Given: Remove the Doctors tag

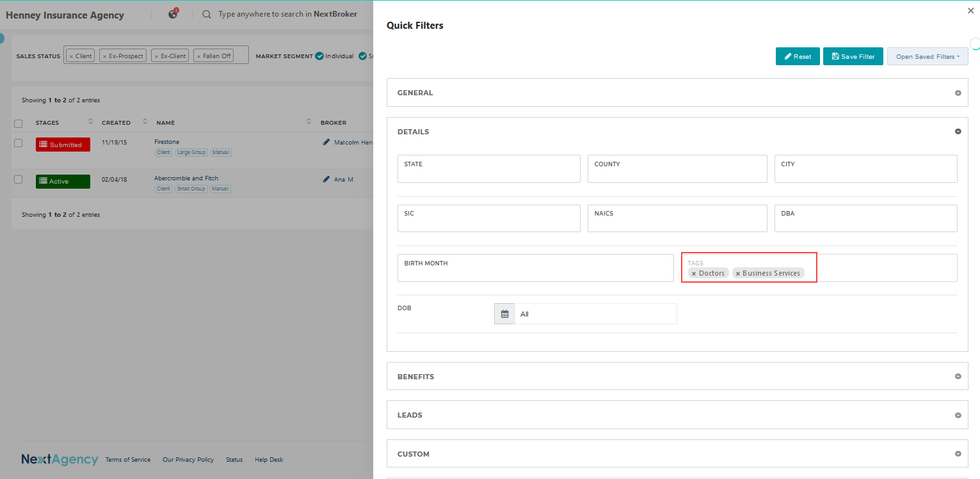Looking at the screenshot, I should pyautogui.click(x=694, y=274).
